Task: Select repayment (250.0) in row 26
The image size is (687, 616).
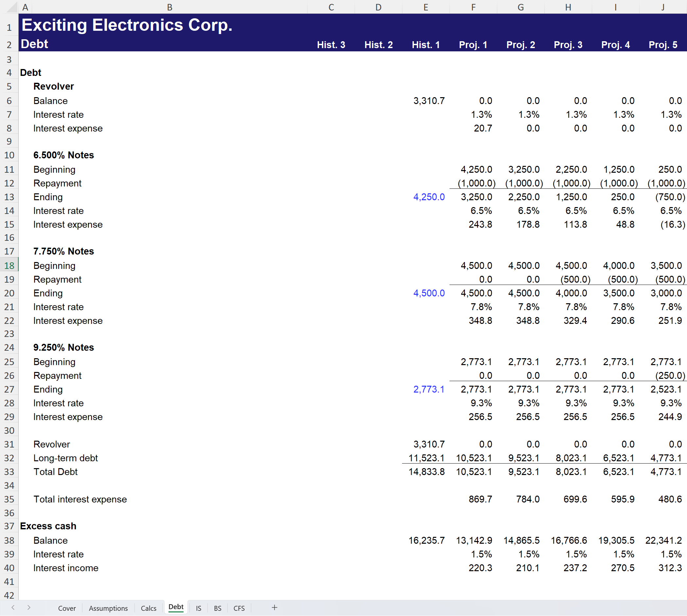Action: pos(670,376)
